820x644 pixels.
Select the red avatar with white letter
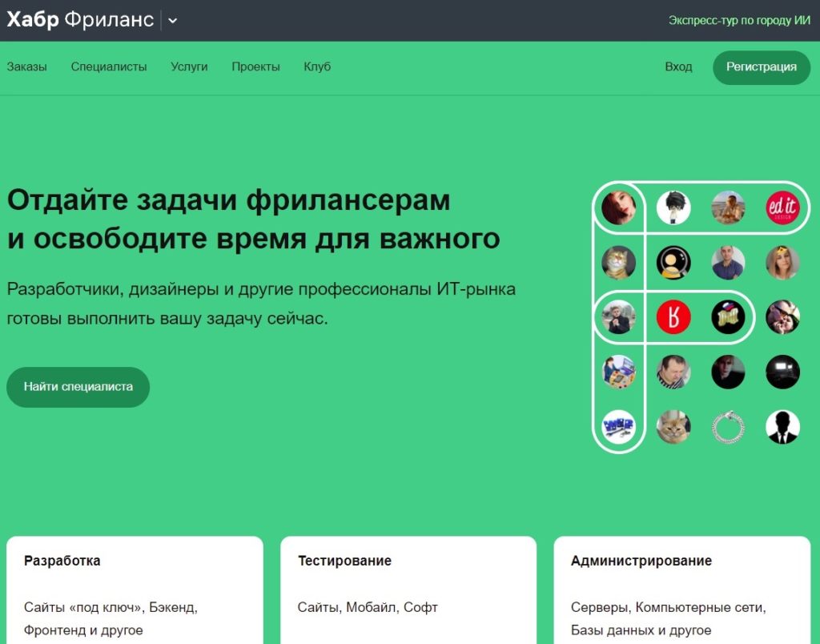pos(673,317)
